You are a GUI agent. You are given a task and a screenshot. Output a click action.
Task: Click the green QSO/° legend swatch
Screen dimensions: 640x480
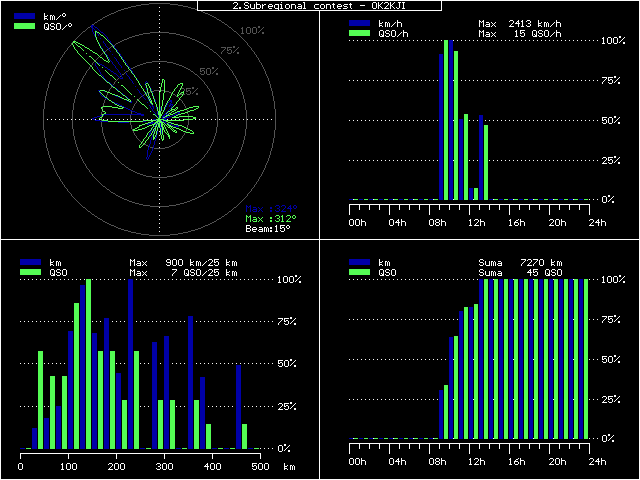pyautogui.click(x=24, y=26)
